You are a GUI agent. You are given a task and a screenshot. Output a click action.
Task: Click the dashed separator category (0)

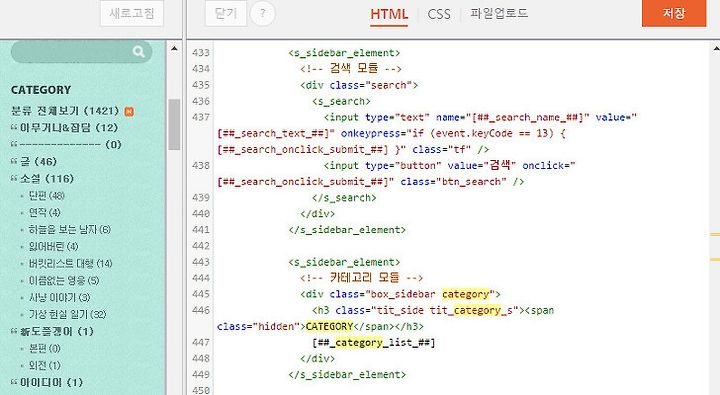(70, 145)
